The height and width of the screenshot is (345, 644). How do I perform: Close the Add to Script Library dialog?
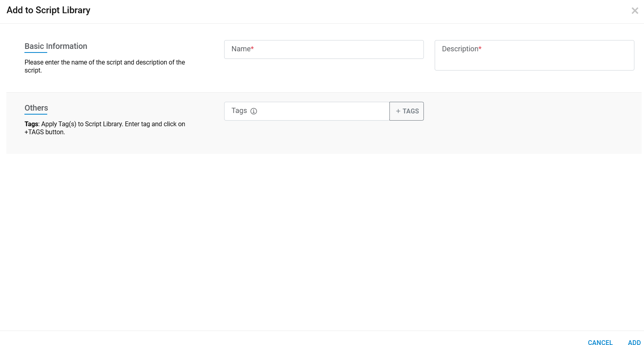point(634,11)
